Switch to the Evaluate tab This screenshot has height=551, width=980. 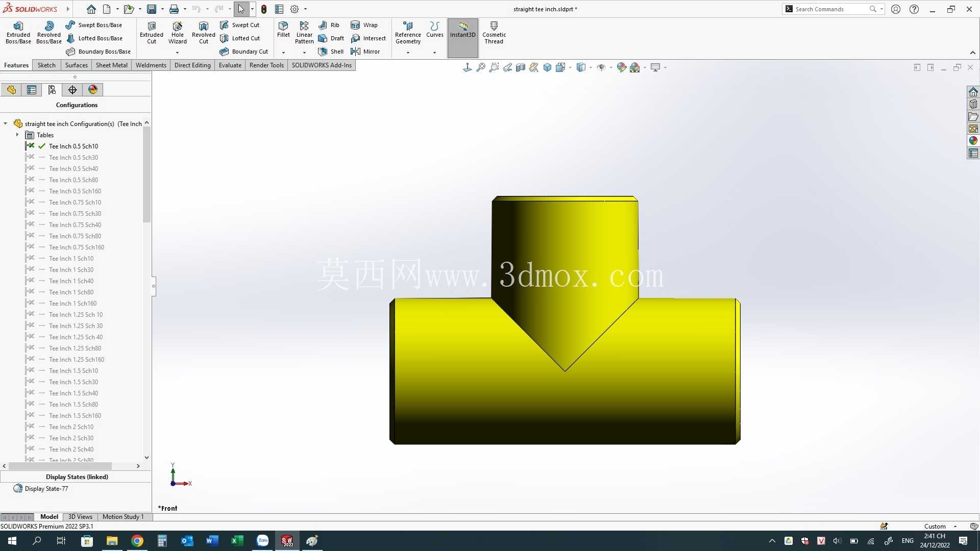pos(230,65)
